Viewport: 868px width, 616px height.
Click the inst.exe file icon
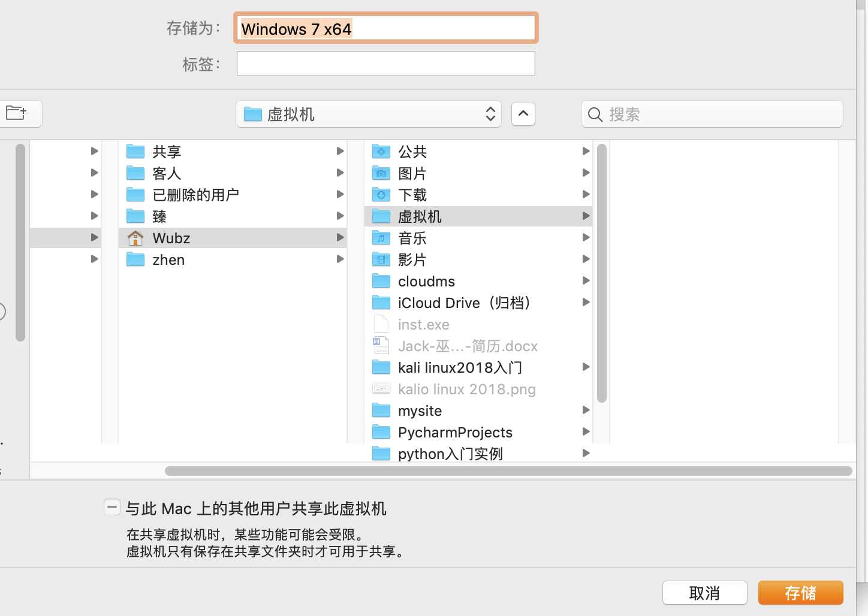click(x=381, y=324)
